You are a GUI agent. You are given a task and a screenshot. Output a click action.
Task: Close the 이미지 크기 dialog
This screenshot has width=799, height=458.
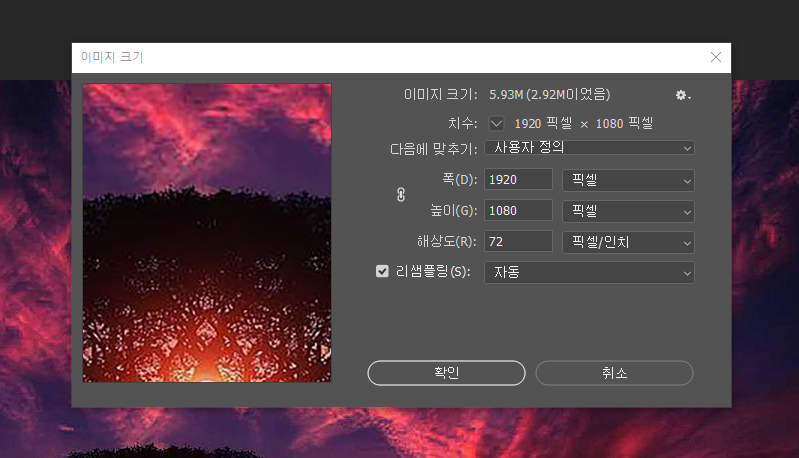tap(715, 57)
